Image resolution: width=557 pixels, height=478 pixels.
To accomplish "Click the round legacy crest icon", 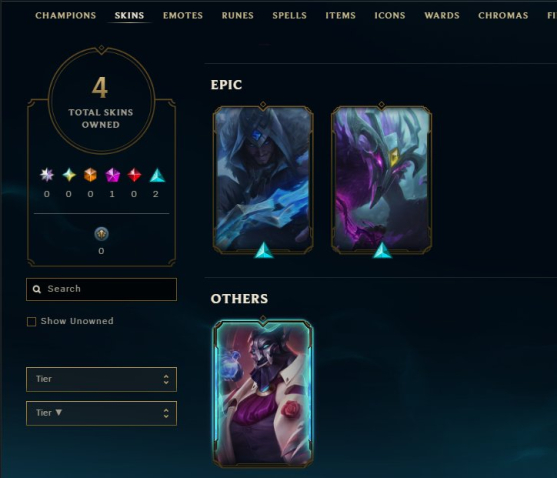I will [x=102, y=234].
